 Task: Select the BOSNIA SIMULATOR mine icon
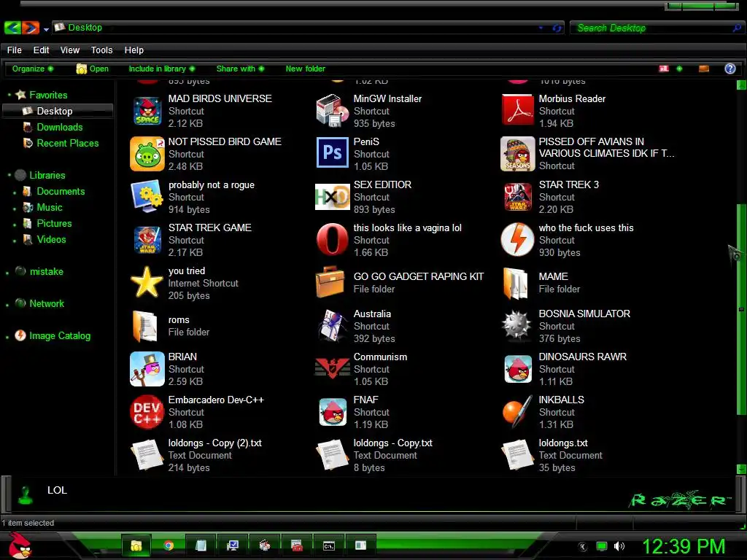517,326
